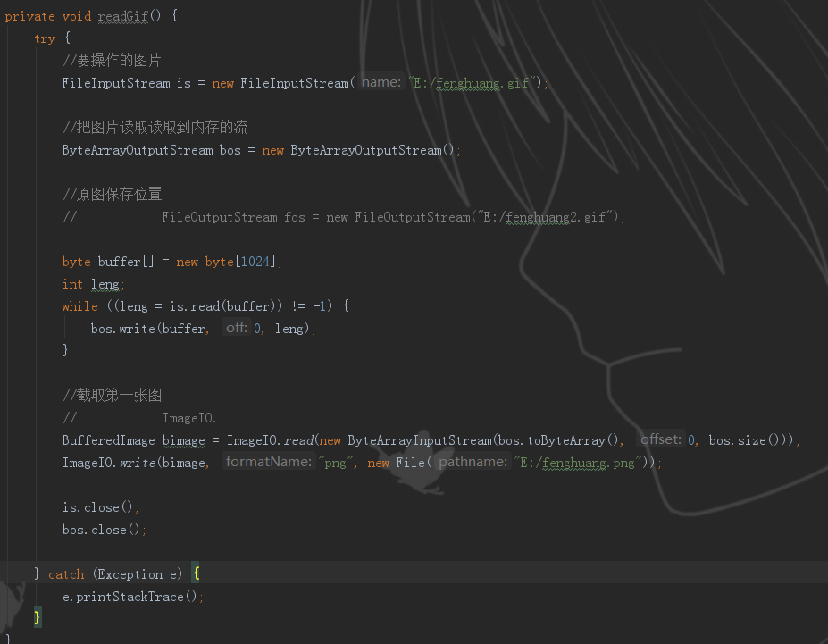Click the comment //把图片读取读取到内存的流
The width and height of the screenshot is (828, 644).
(x=155, y=127)
